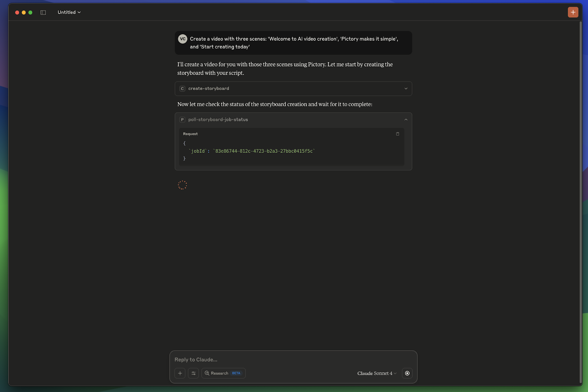Collapse the poll-storyboard-job-status tool call
This screenshot has width=588, height=392.
click(293, 120)
